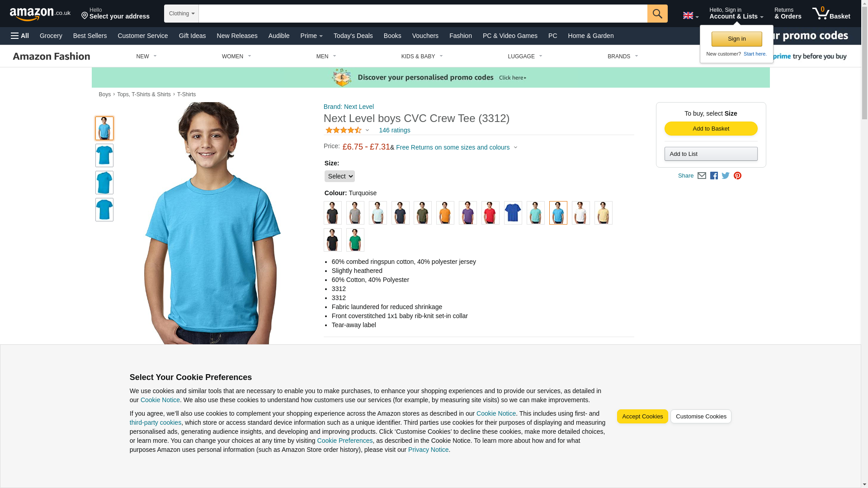The image size is (868, 488).
Task: Expand the Clothing search category dropdown
Action: pos(181,14)
